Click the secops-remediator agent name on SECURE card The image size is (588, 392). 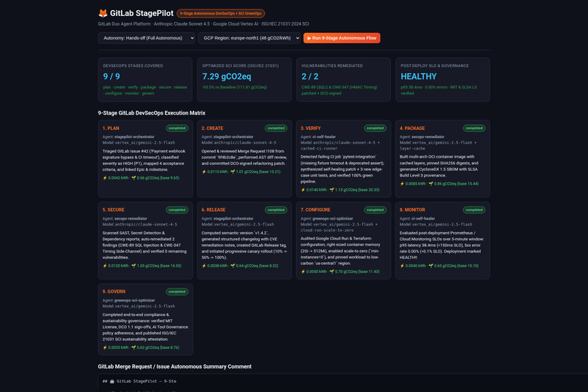click(131, 218)
